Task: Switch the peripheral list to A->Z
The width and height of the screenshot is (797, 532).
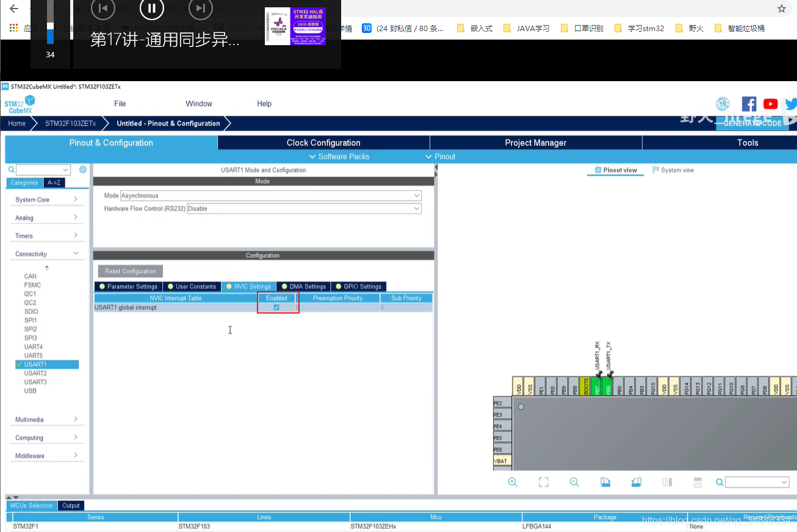Action: 54,182
